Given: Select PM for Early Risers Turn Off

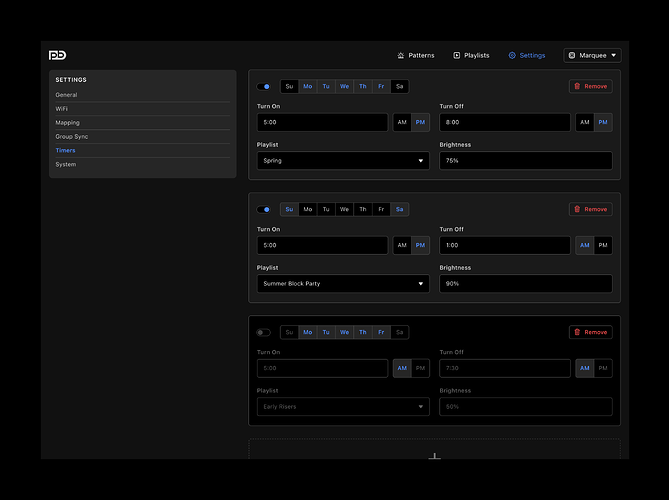Looking at the screenshot, I should pos(603,368).
